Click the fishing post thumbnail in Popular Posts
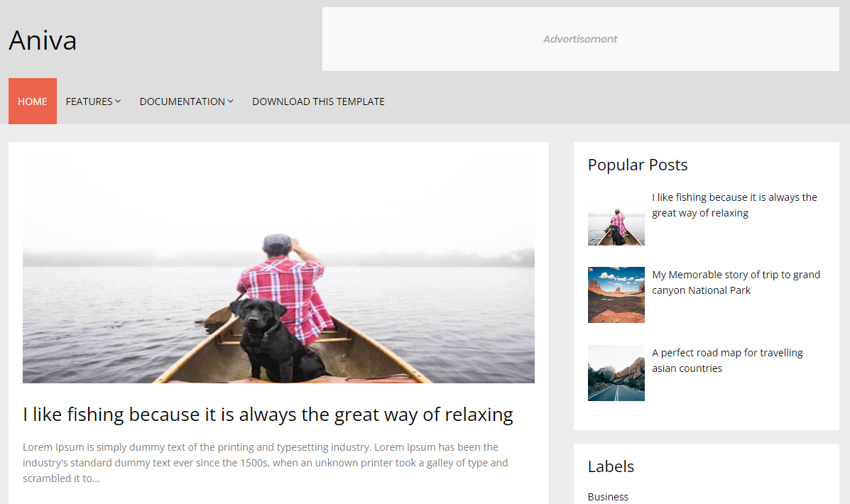Viewport: 850px width, 504px height. click(x=616, y=217)
